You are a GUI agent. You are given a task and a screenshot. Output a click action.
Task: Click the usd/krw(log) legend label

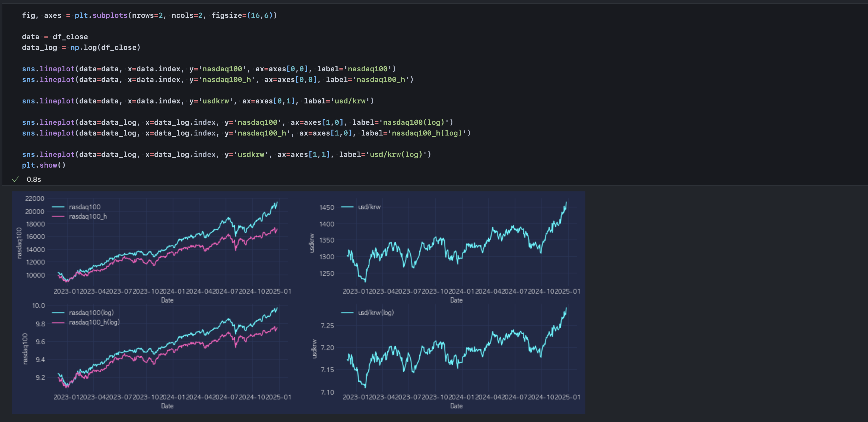click(376, 313)
